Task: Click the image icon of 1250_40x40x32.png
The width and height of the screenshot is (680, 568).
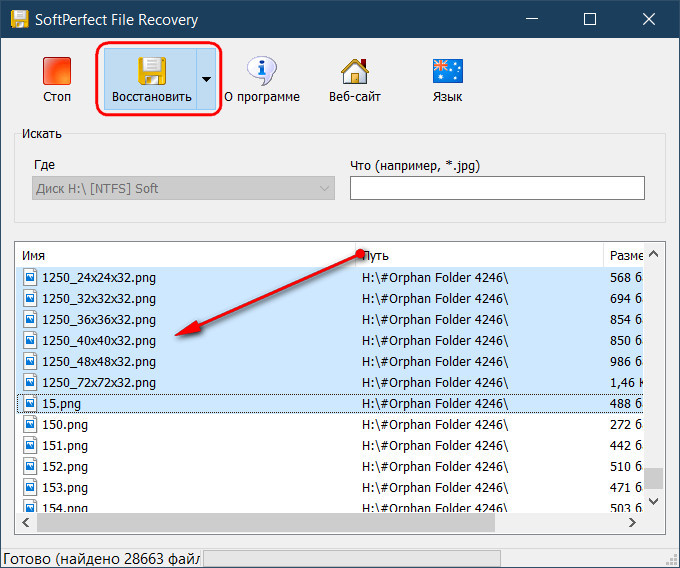Action: point(30,340)
